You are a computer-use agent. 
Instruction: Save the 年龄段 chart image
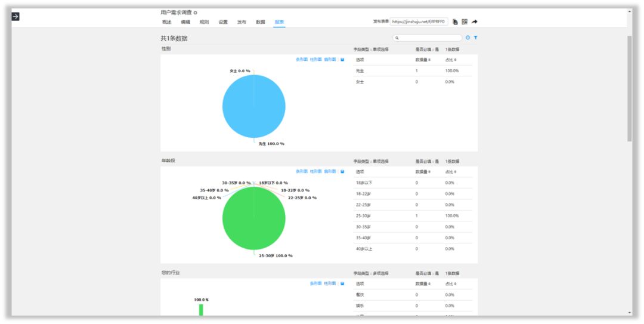click(x=342, y=171)
